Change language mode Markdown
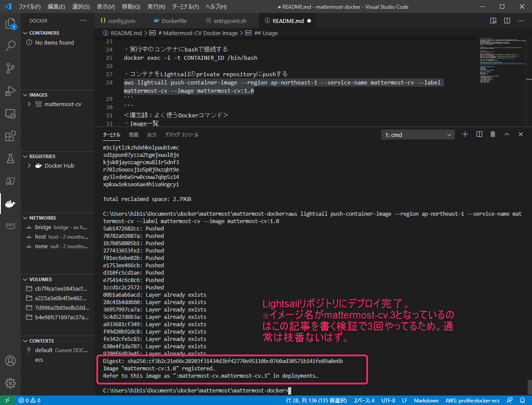Screen dimensions: 532x405 pos(426,400)
